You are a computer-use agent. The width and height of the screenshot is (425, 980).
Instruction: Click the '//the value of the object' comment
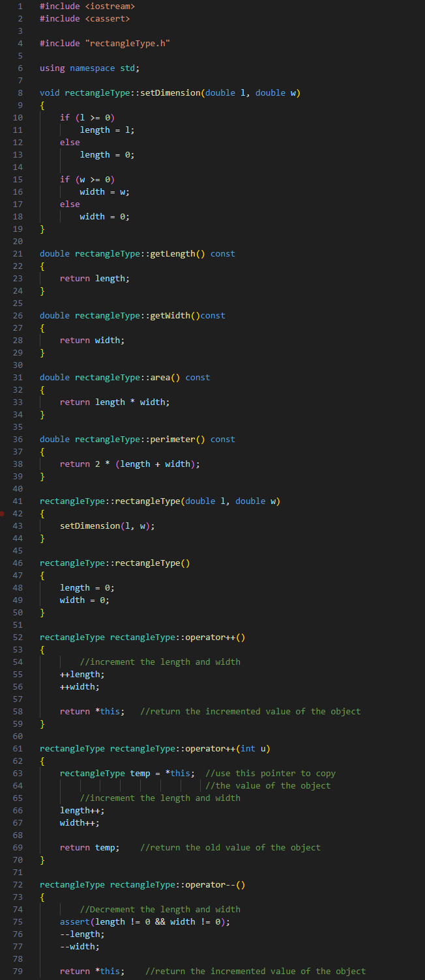[269, 785]
